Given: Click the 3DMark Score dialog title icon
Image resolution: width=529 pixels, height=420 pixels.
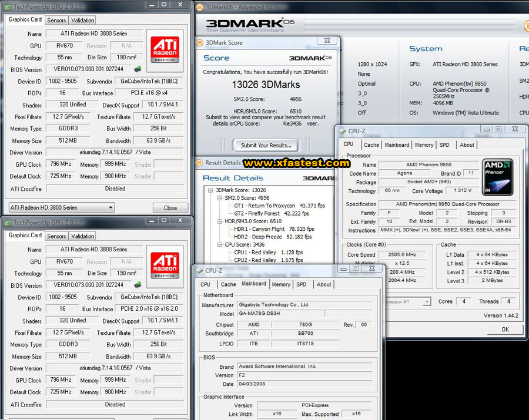Looking at the screenshot, I should 200,42.
